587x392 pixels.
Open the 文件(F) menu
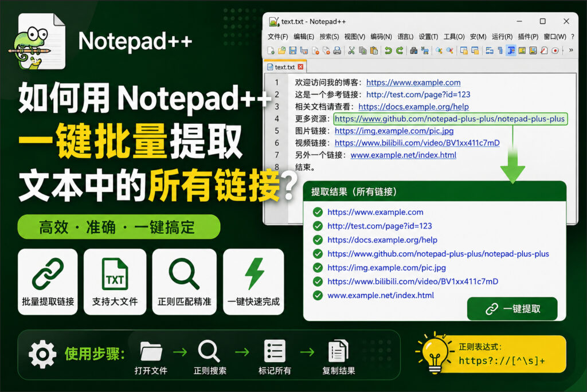pos(278,37)
